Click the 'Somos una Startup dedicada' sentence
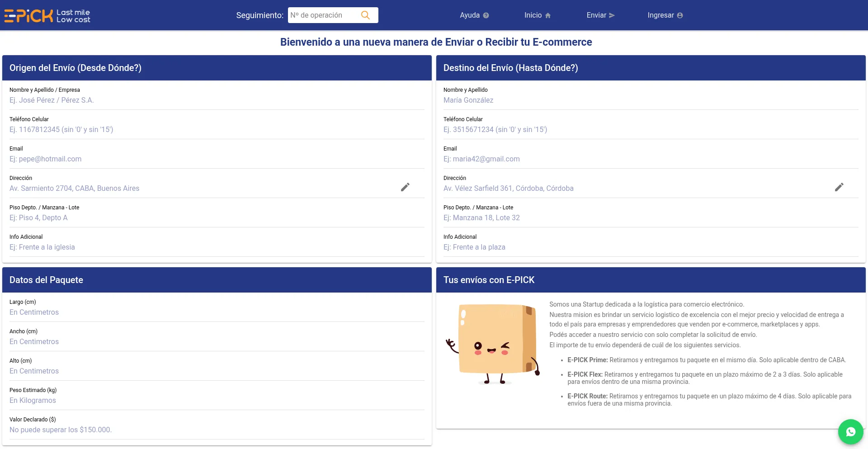The width and height of the screenshot is (868, 449). tap(647, 304)
